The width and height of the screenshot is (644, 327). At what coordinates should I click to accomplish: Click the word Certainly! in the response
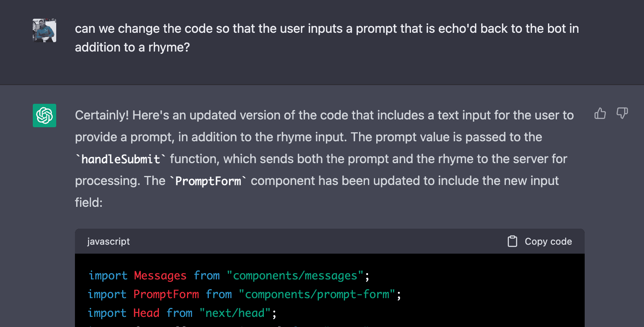(102, 115)
